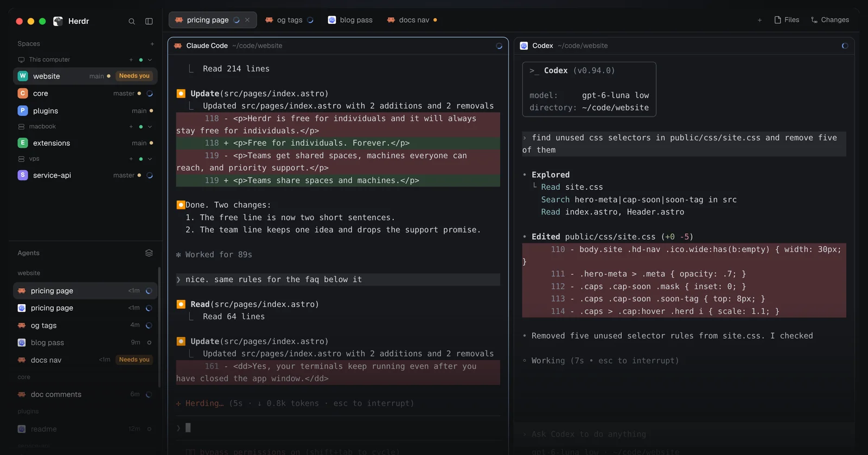Click the Needs you badge on website
868x455 pixels.
point(134,76)
